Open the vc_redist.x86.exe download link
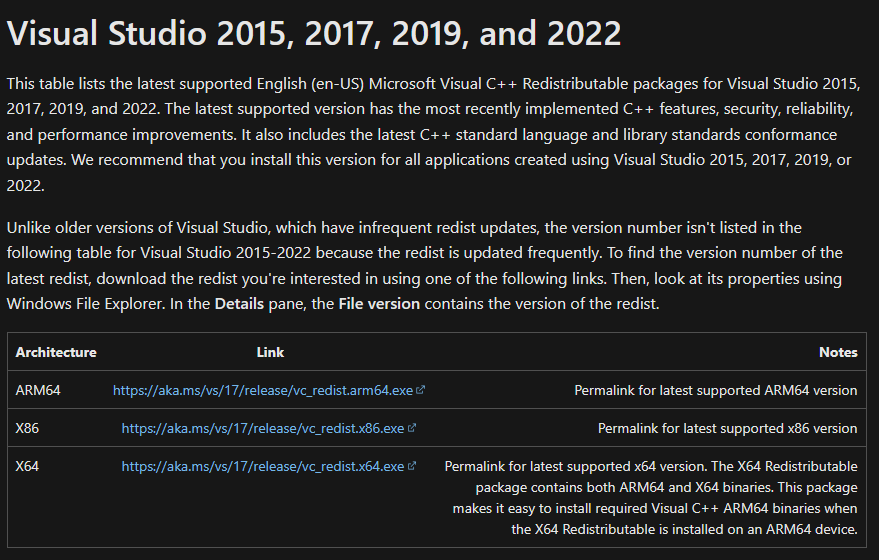The image size is (879, 560). 263,428
